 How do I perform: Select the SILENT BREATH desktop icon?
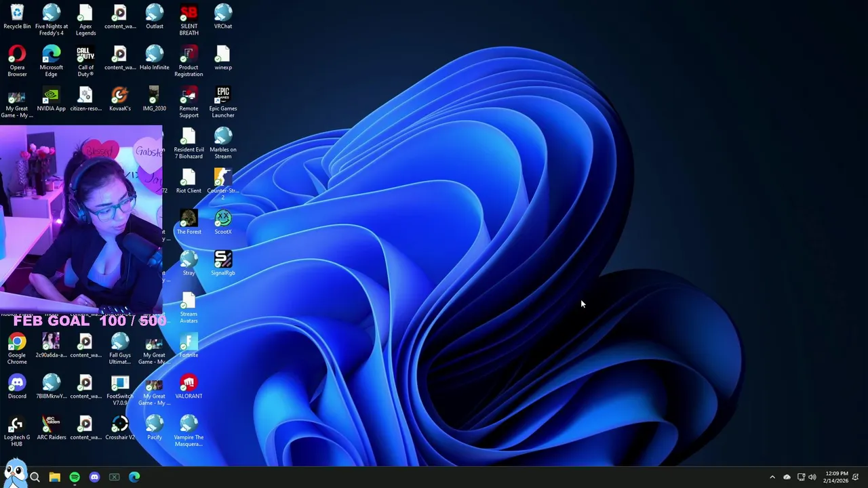pos(189,20)
